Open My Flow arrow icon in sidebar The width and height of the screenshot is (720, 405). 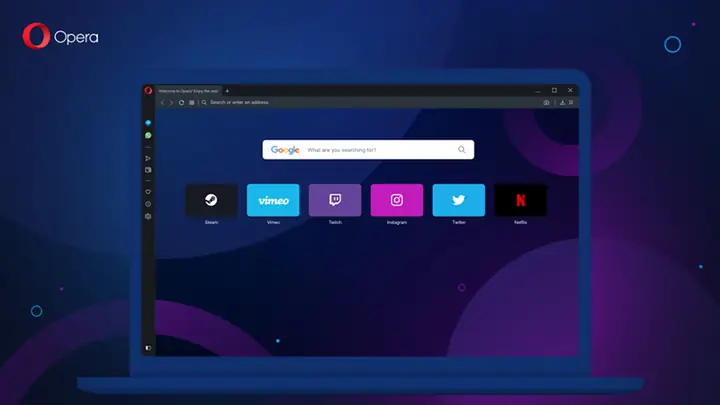[x=148, y=158]
